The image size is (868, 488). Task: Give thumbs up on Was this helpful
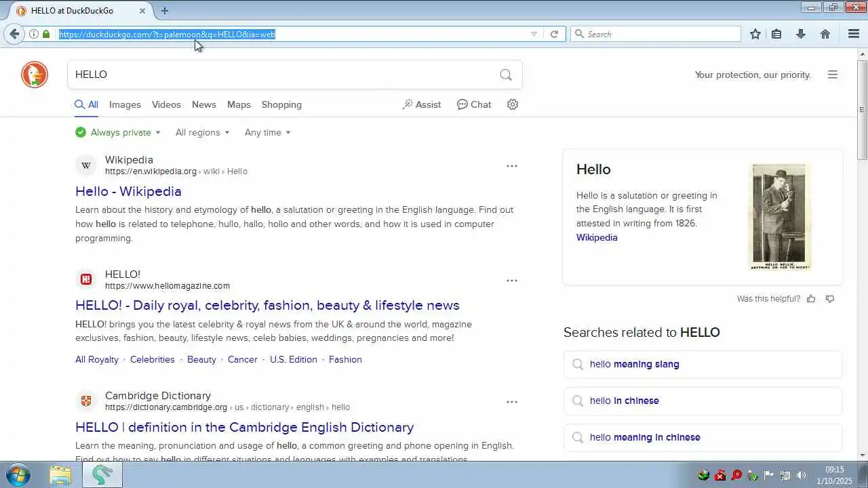point(811,299)
